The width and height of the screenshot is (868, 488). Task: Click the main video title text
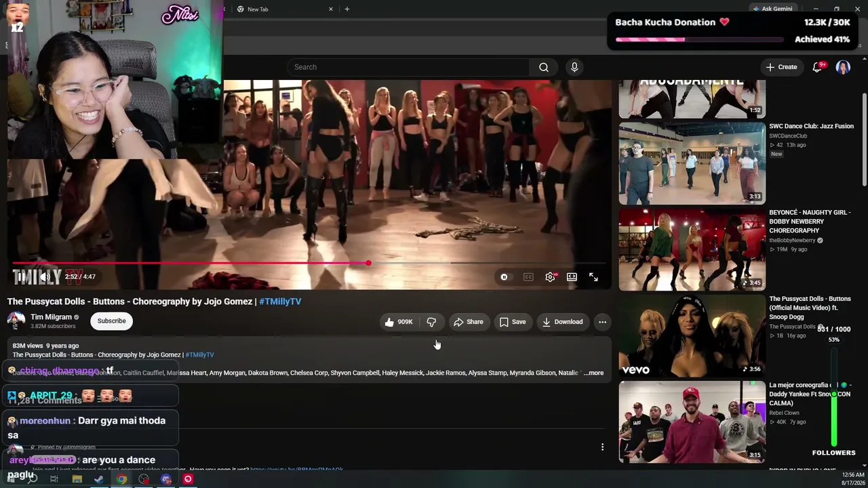(x=154, y=302)
